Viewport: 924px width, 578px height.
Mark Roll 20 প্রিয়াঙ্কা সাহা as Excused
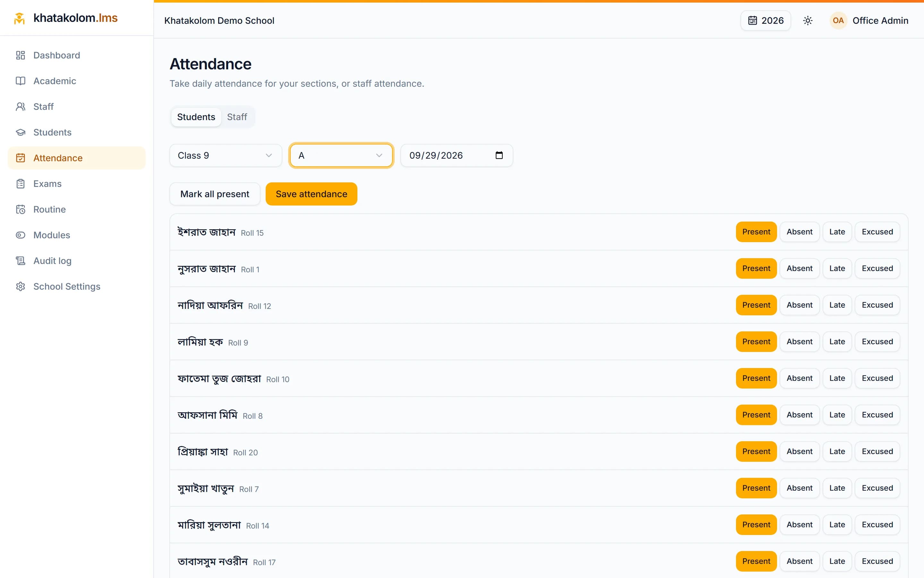pos(877,452)
